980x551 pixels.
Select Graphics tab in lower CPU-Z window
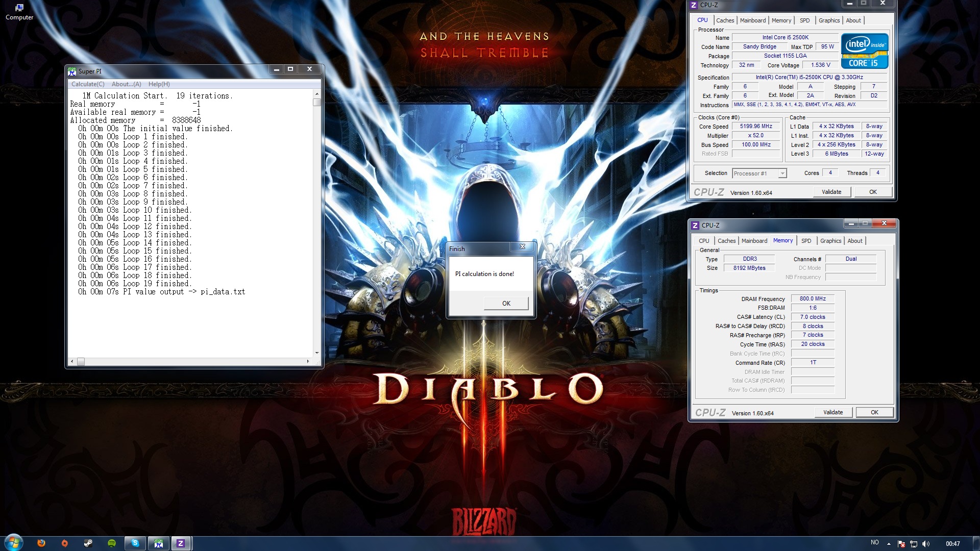(x=830, y=241)
